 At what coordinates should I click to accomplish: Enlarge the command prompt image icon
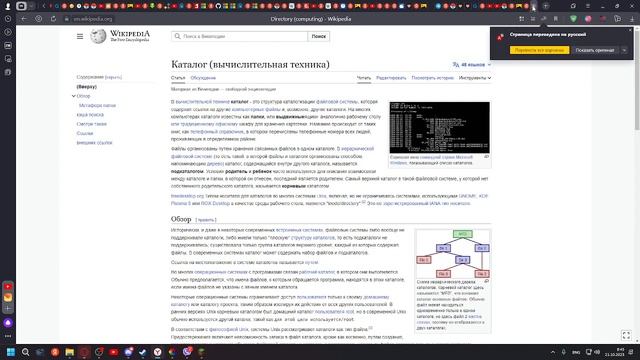pos(487,157)
